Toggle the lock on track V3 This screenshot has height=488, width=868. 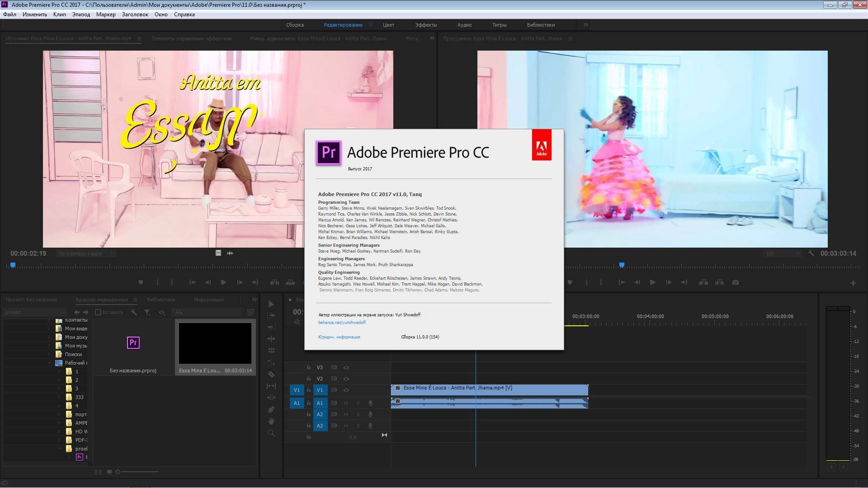point(309,367)
